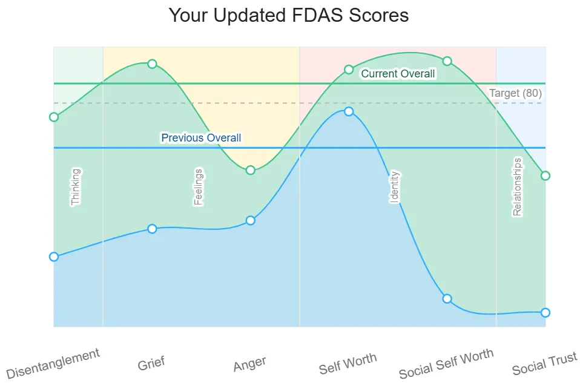Click the Previous Overall line label
580x392 pixels.
click(x=201, y=138)
